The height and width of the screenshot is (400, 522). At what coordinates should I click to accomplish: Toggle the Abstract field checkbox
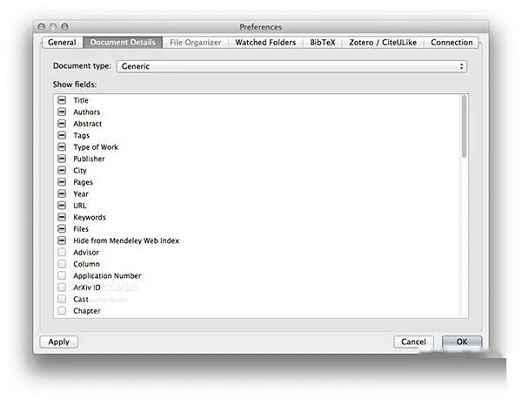click(x=62, y=123)
